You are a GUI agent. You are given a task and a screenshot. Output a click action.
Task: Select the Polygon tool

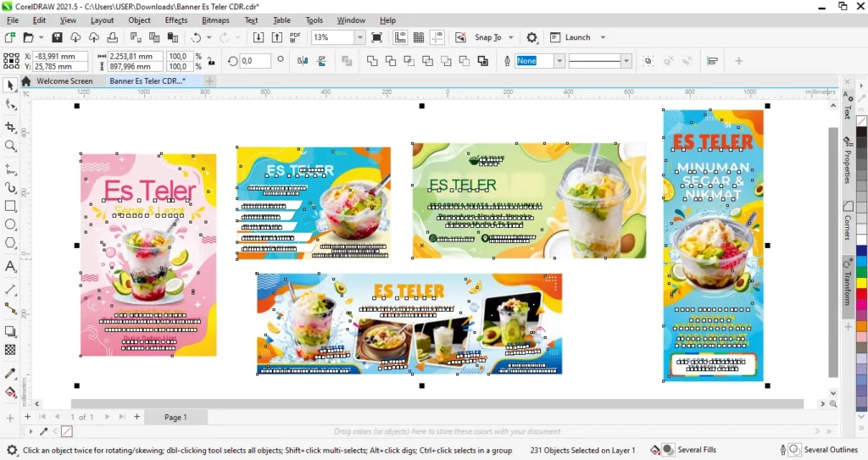10,243
